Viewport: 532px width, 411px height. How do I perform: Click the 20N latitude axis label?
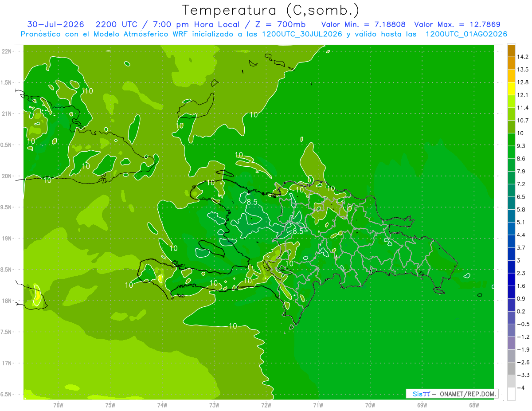pos(7,176)
